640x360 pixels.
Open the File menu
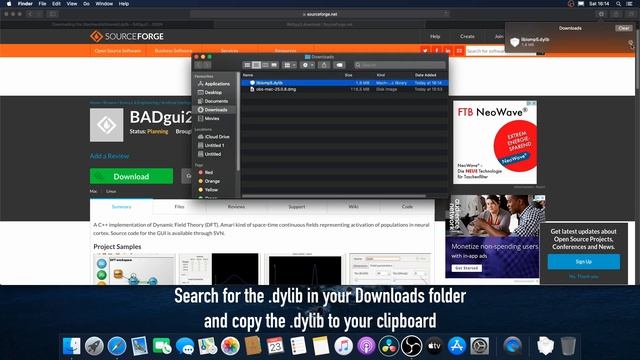[42, 4]
